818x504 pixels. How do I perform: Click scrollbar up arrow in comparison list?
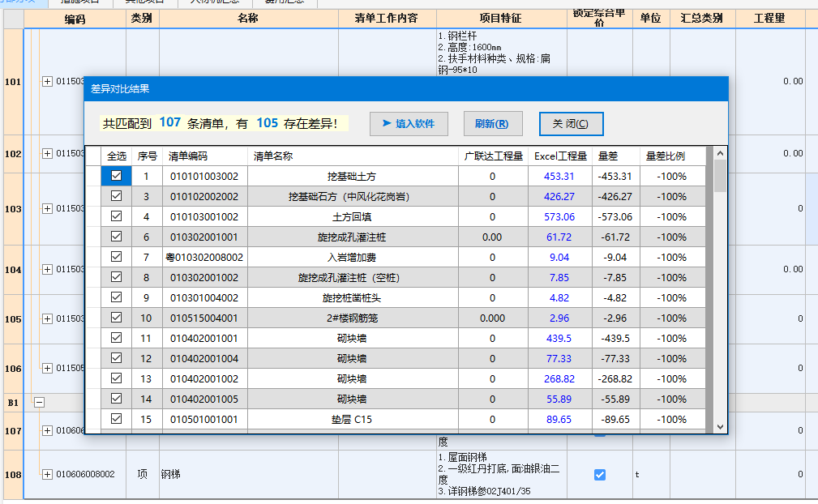[720, 154]
